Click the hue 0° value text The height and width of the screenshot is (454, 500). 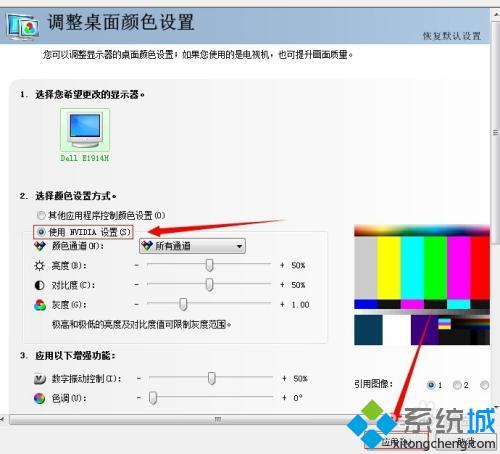[298, 398]
